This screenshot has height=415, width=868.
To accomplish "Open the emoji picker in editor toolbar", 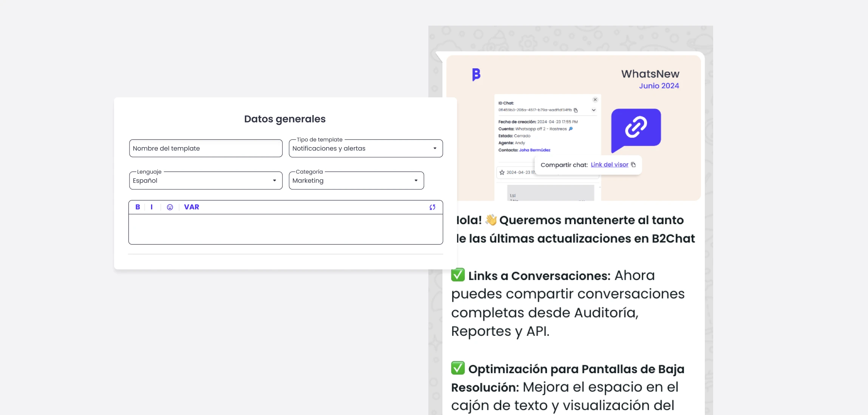I will pos(170,207).
